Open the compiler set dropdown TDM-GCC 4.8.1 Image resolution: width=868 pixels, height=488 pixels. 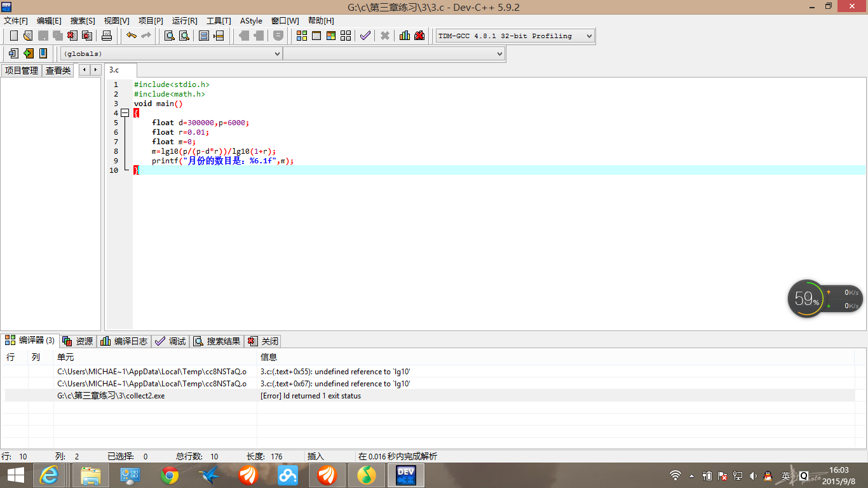pos(515,36)
